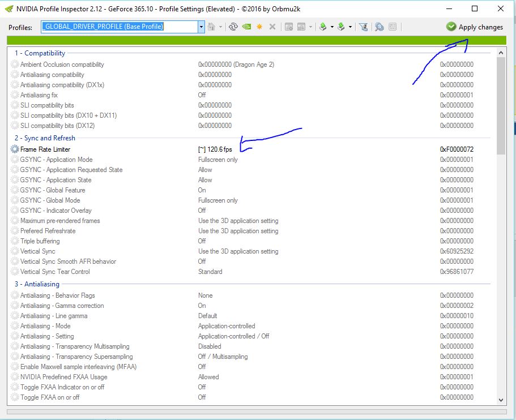Click the settings list scrollbar up arrow
Screen dimensions: 516x420
coord(501,53)
